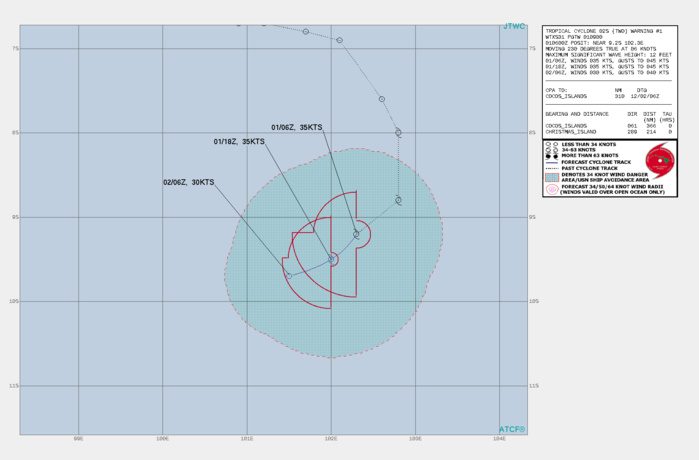Click the forecast wind radii legend symbol
The height and width of the screenshot is (460, 699).
(x=551, y=189)
